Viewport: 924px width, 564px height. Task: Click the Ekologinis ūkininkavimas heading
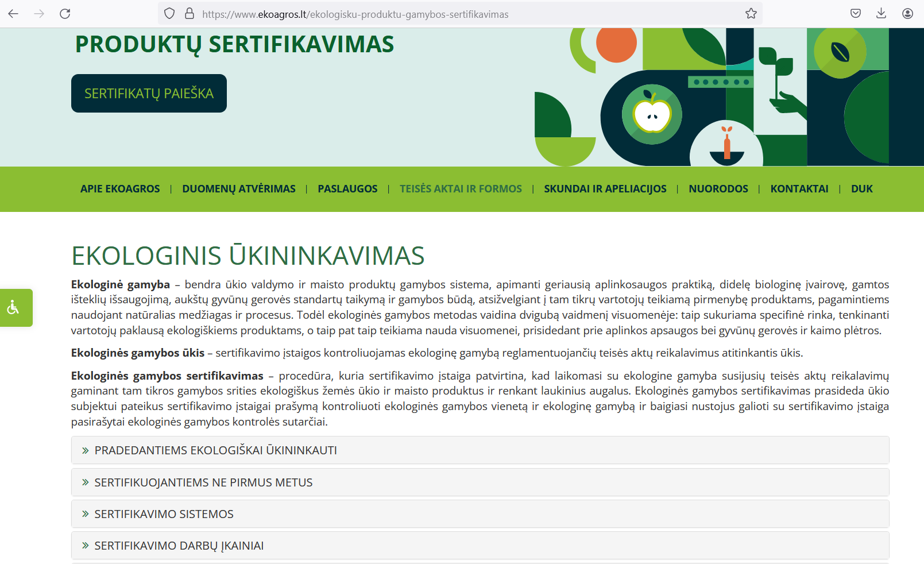click(x=248, y=256)
